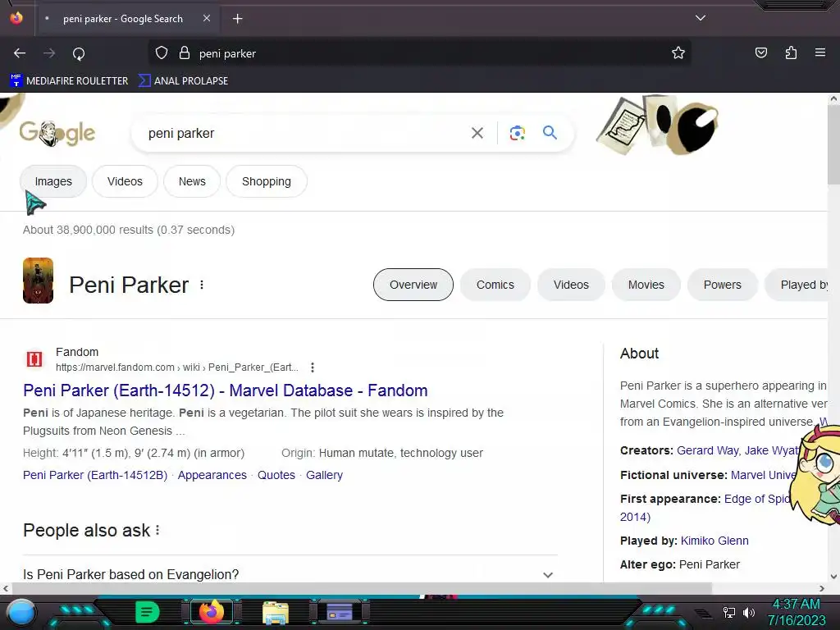The image size is (840, 630).
Task: Open the Peni Parker (Earth-14512B) sublink
Action: pyautogui.click(x=95, y=475)
